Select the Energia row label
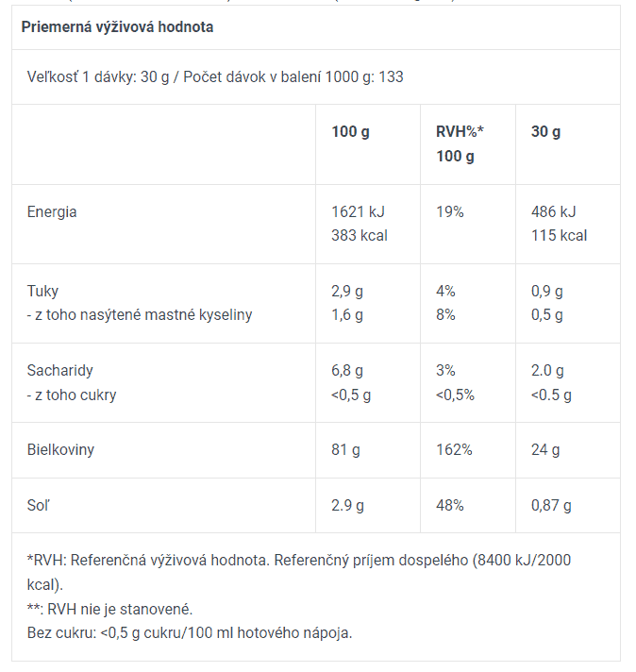This screenshot has height=672, width=636. pos(52,211)
